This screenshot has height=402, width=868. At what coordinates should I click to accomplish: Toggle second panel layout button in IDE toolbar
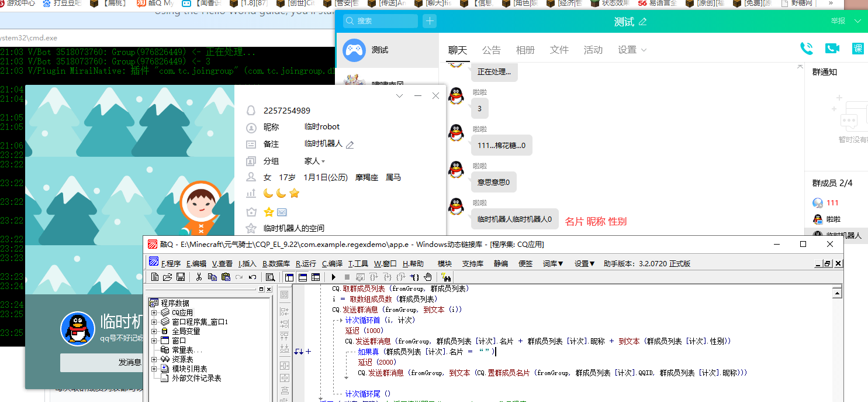click(303, 277)
